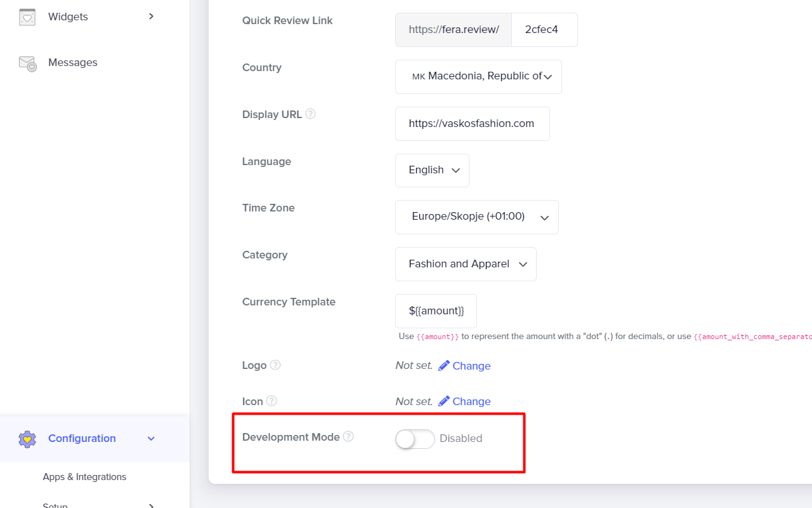Click the Messages envelope icon
This screenshot has height=508, width=812.
pos(27,63)
